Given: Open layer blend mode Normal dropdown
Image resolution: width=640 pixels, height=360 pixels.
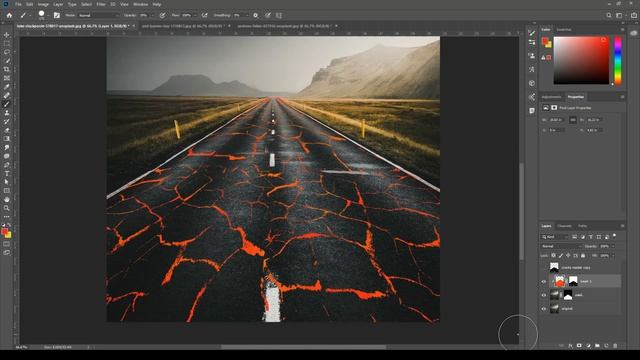Looking at the screenshot, I should point(561,246).
